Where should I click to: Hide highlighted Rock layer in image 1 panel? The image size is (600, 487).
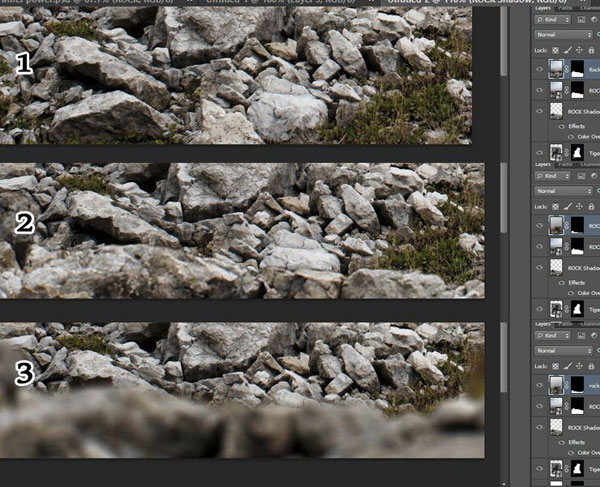(x=540, y=69)
